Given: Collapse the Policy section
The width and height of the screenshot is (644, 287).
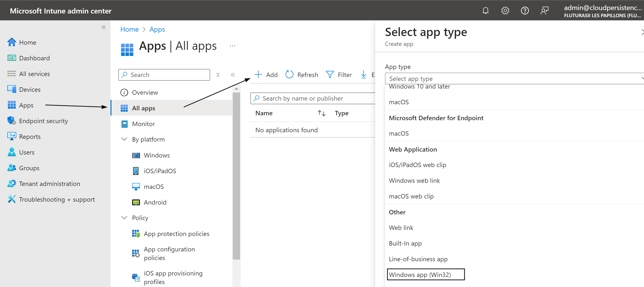Looking at the screenshot, I should pos(124,218).
